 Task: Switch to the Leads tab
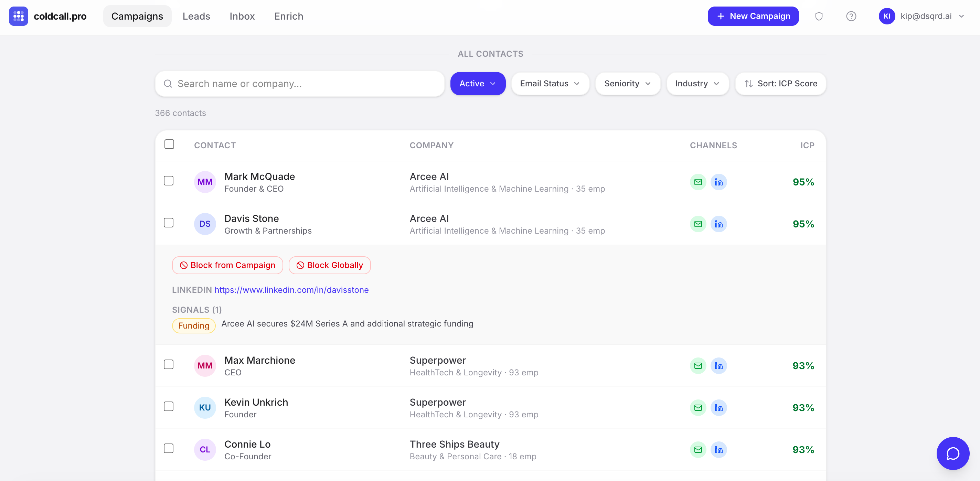click(x=196, y=16)
